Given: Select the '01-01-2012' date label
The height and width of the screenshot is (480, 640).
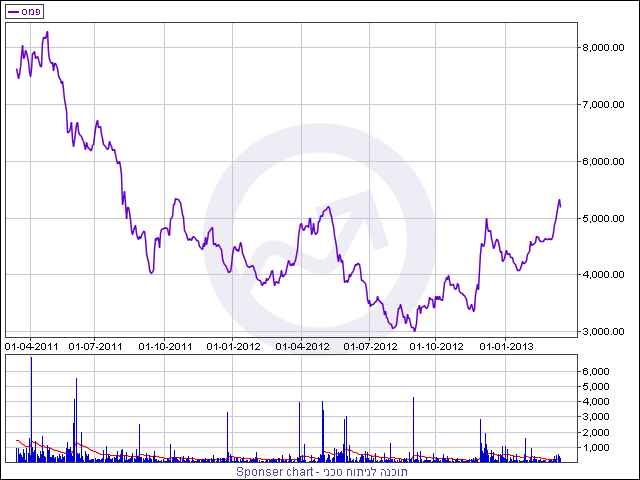Looking at the screenshot, I should tap(233, 347).
